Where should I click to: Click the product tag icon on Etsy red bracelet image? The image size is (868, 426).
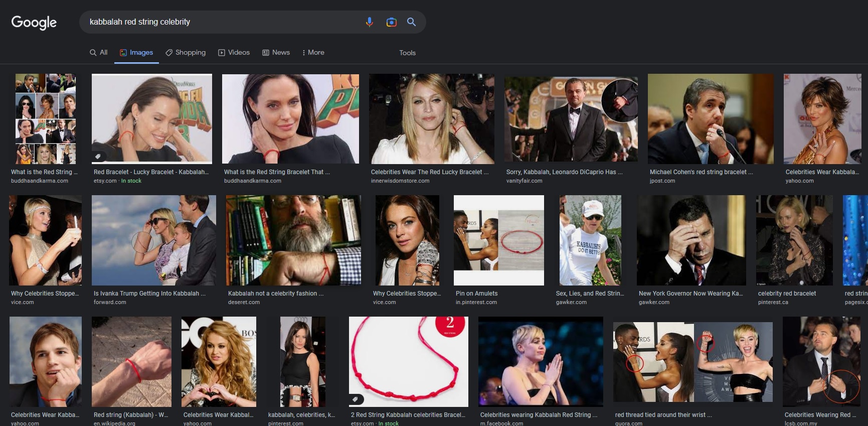98,157
